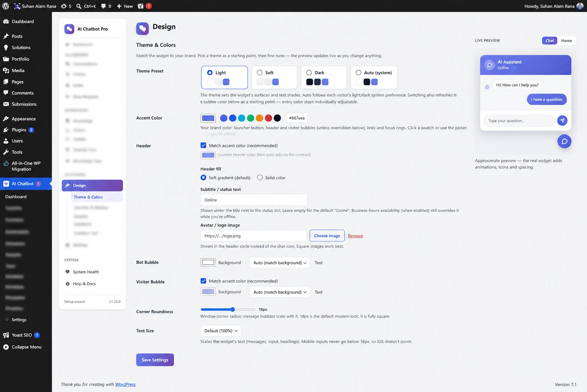Open Comments sidebar icon
Screen dimensions: 587x392
coord(6,93)
